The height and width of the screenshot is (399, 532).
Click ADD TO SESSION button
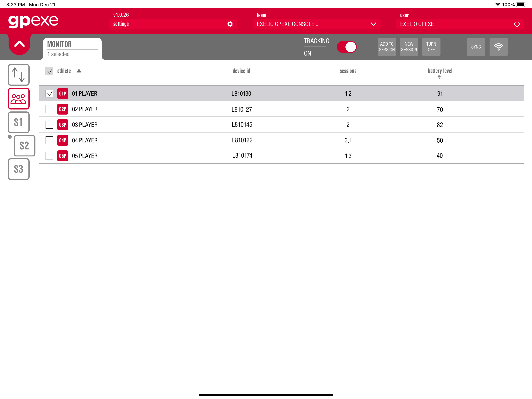tap(387, 47)
